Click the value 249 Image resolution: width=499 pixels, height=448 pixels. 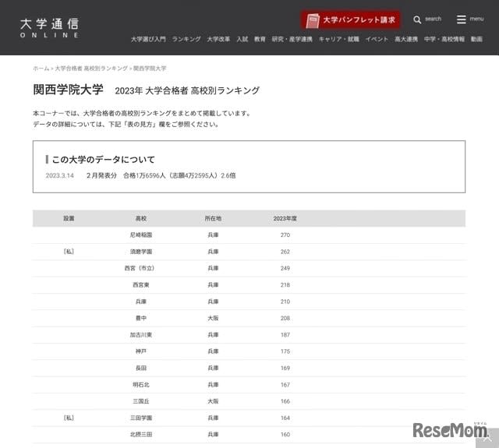click(285, 268)
